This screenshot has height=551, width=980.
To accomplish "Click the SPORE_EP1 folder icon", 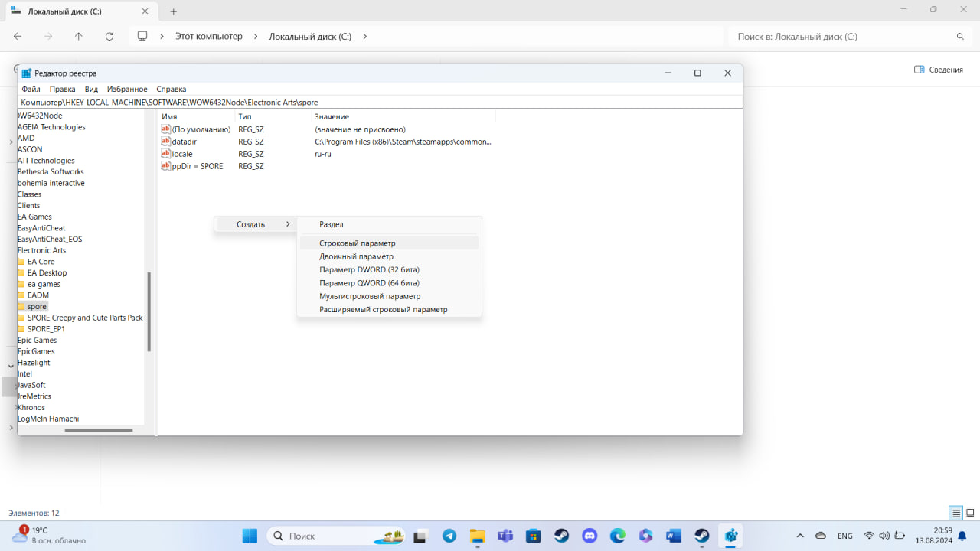I will tap(21, 329).
